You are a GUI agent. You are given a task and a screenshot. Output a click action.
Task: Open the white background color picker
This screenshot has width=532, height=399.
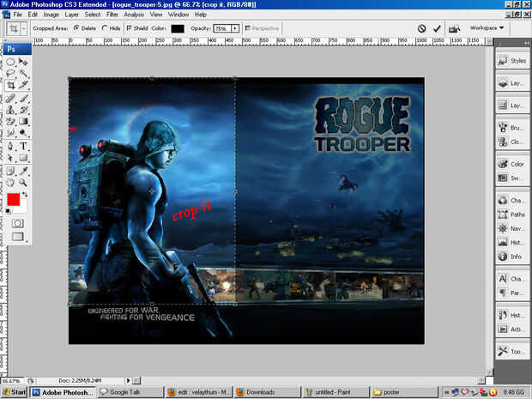click(21, 209)
